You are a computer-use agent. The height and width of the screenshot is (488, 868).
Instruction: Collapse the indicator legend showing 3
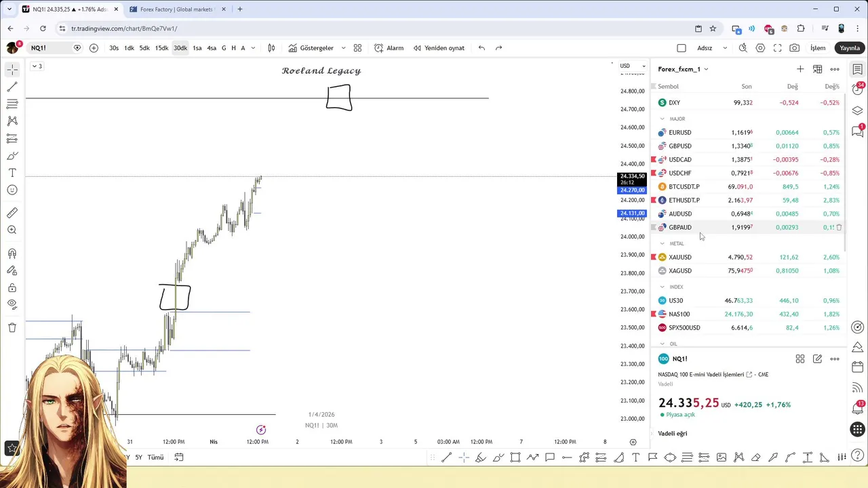36,66
